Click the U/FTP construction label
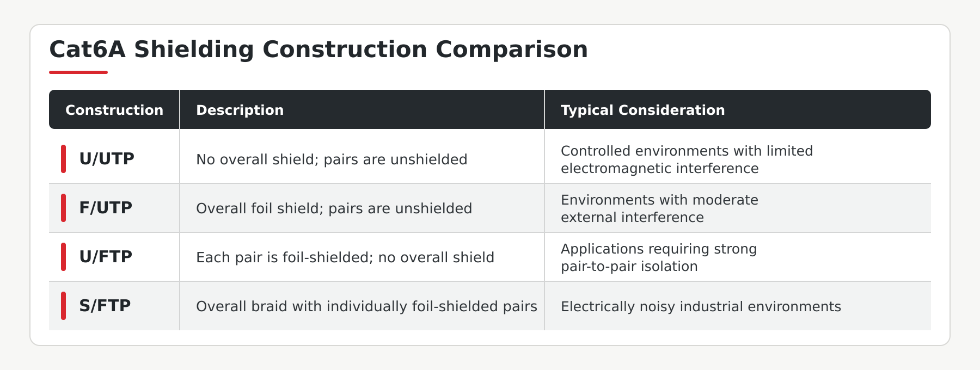 pos(106,257)
